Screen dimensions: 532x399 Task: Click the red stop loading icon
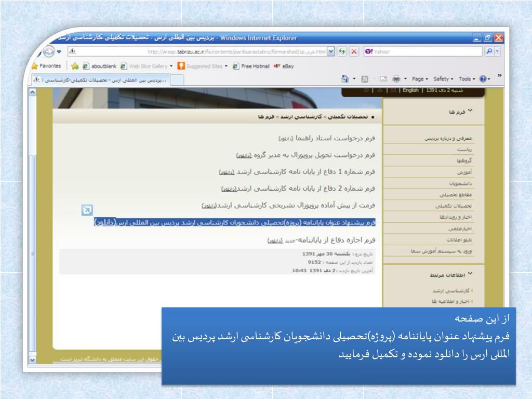point(354,51)
